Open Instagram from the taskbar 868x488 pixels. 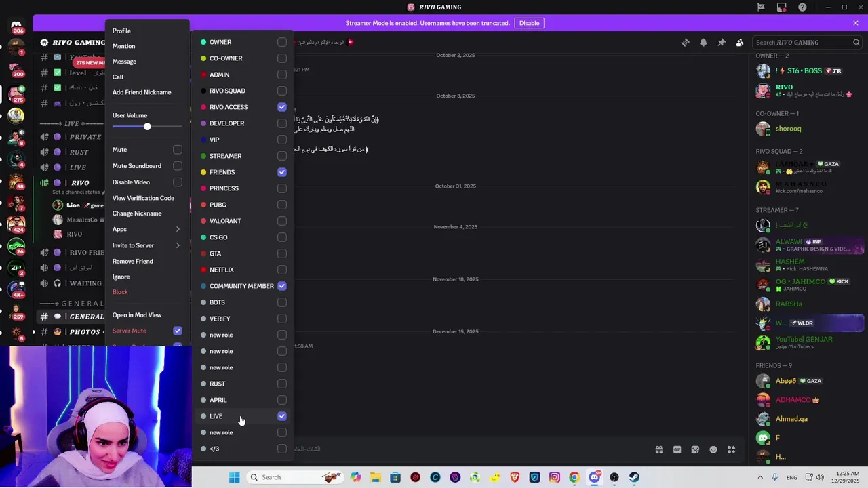[x=554, y=477]
